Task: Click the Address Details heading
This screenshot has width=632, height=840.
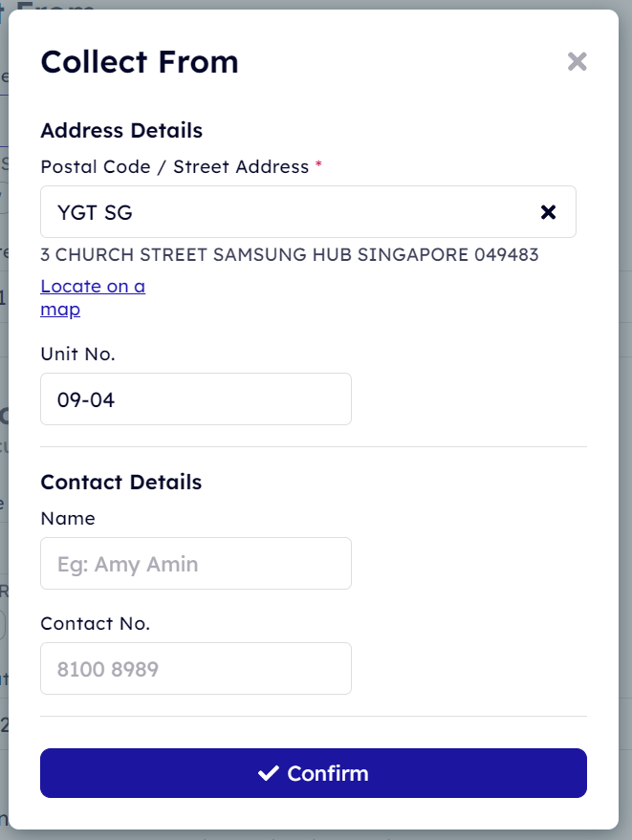Action: 121,131
